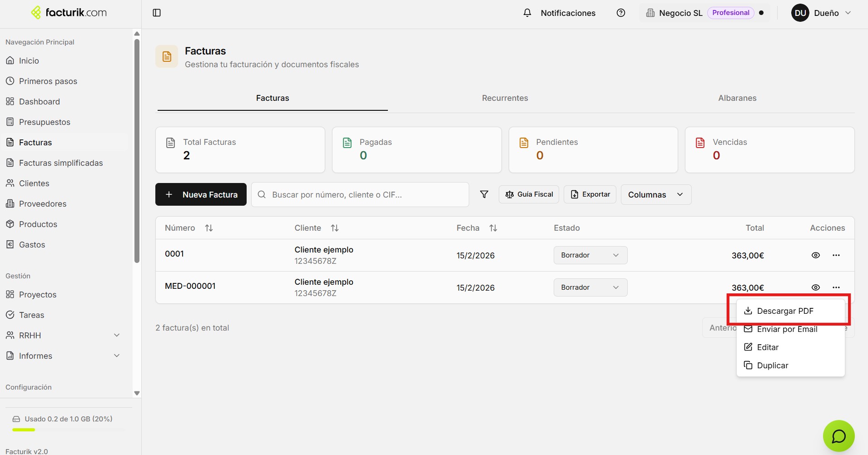Open the Dueño account dropdown chevron
868x455 pixels.
pos(848,13)
